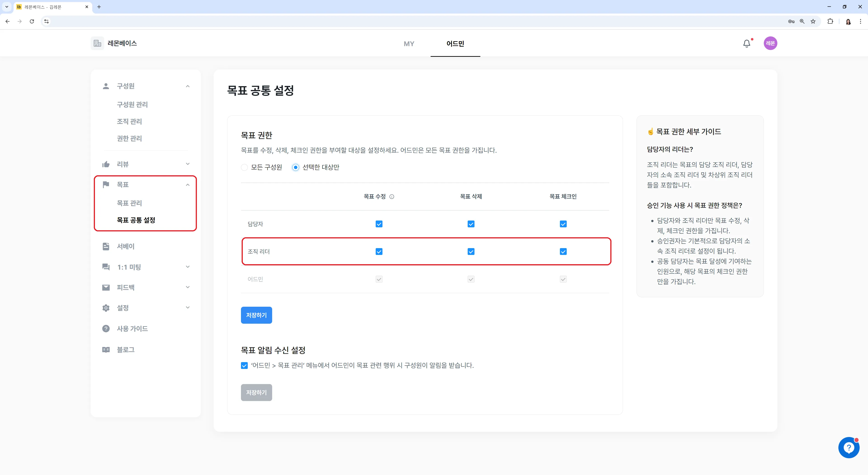This screenshot has height=475, width=868.
Task: Open 목표 관리 menu item
Action: tap(129, 203)
